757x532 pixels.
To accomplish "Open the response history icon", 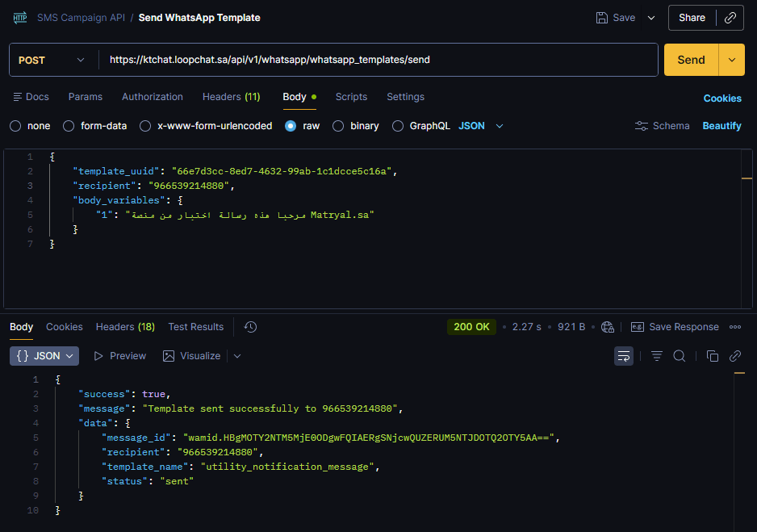I will pos(250,327).
